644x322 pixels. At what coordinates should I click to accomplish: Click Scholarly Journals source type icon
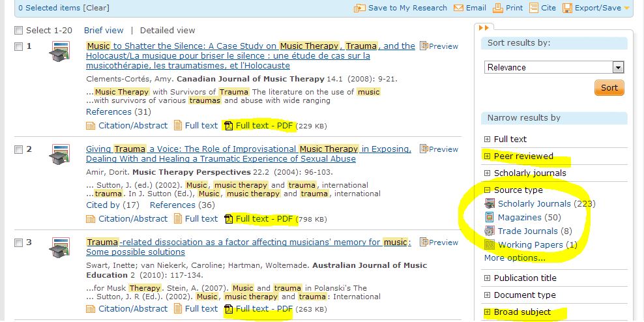(490, 203)
